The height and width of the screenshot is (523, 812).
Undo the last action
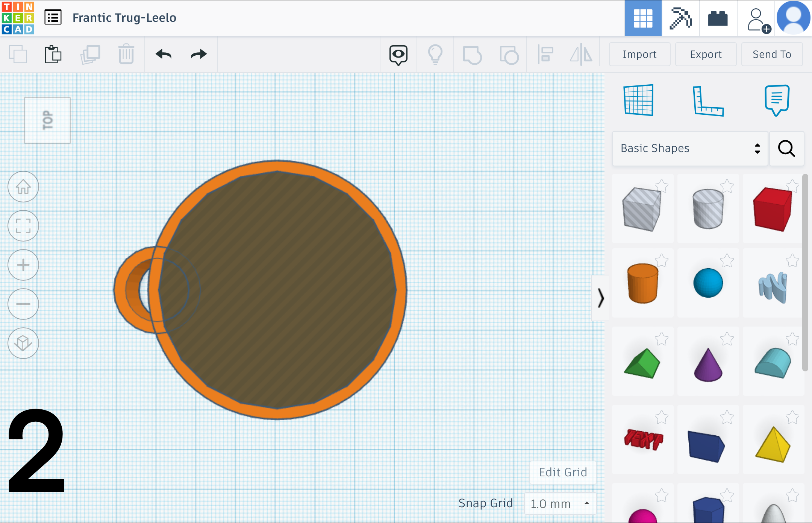163,55
